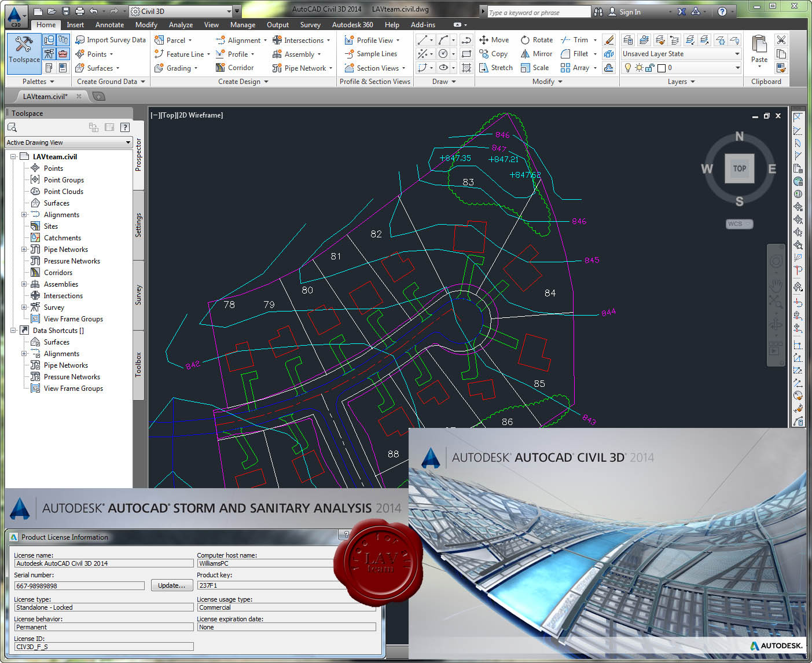Click the Toolspace help question icon
Viewport: 812px width, 663px height.
(124, 127)
